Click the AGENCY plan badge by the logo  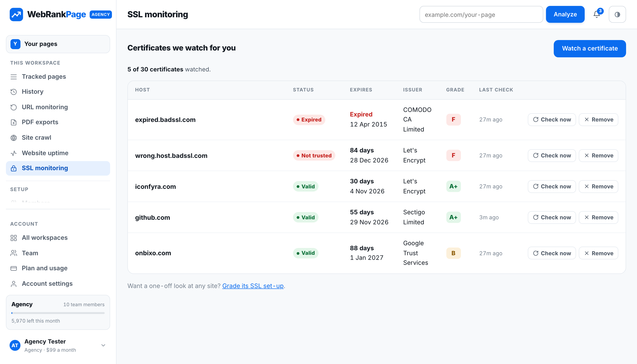click(x=101, y=15)
